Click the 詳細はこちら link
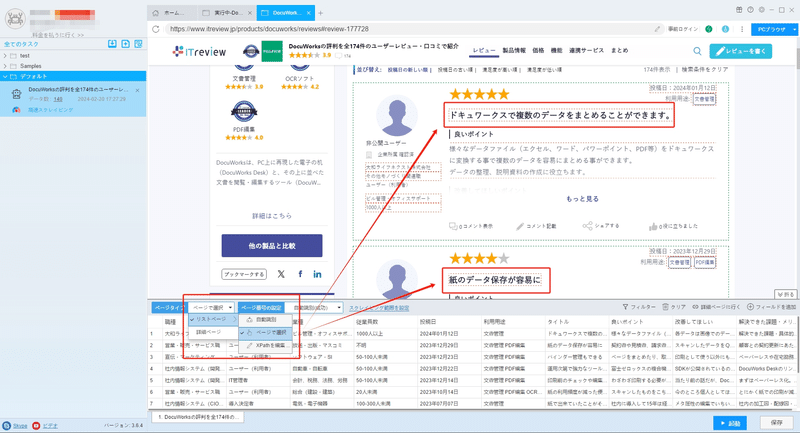The width and height of the screenshot is (800, 433). click(272, 216)
